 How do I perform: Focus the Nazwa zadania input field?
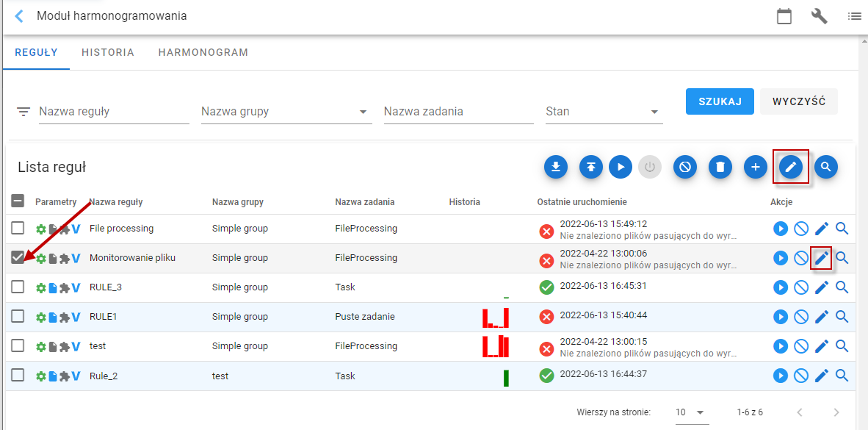tap(458, 112)
